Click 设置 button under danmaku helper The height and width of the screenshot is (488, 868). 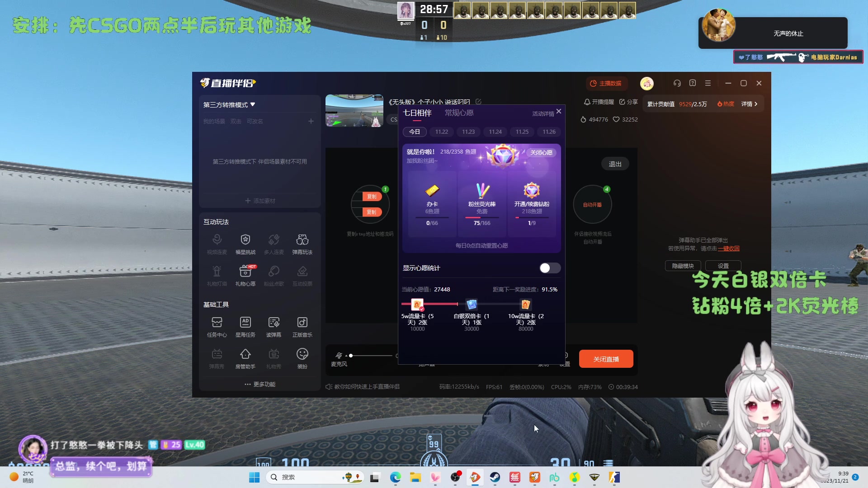[723, 266]
